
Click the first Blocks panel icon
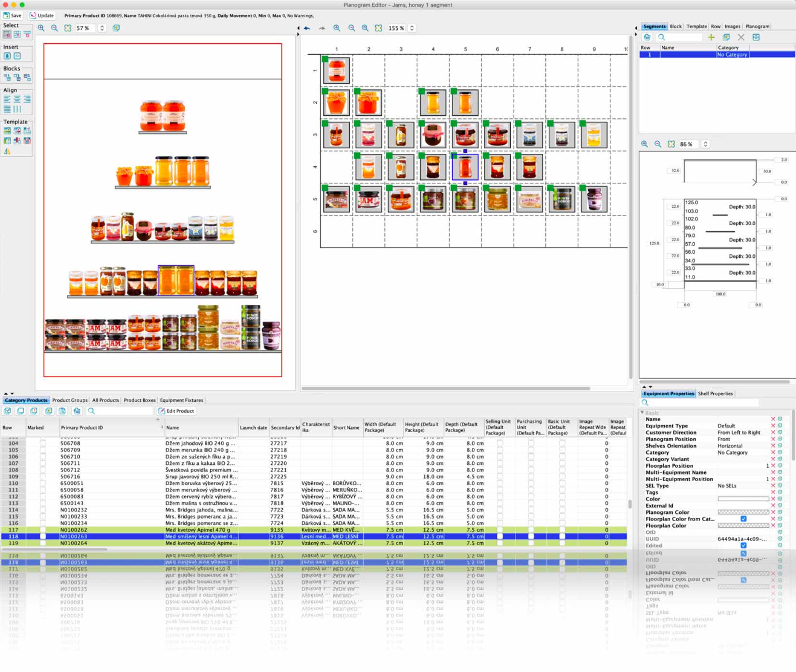(7, 77)
